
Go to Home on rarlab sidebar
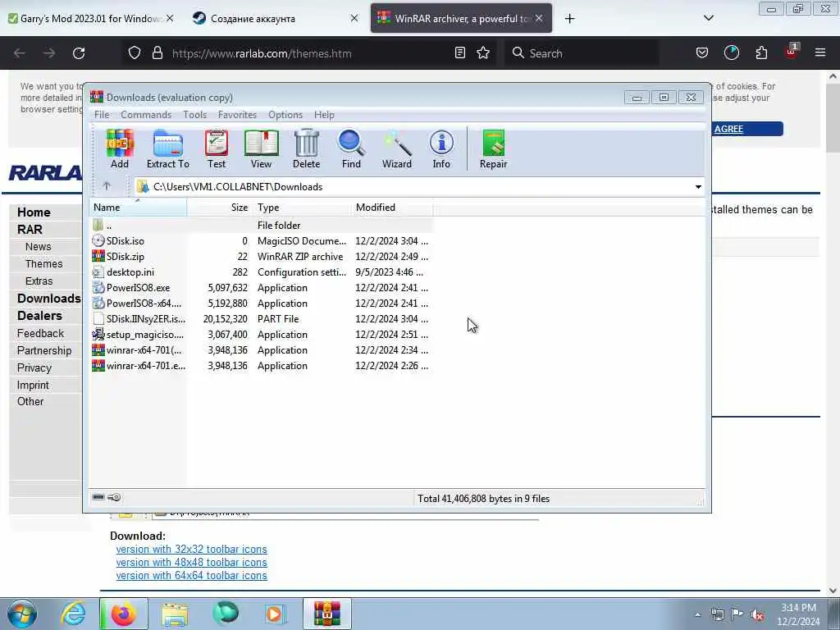[34, 212]
